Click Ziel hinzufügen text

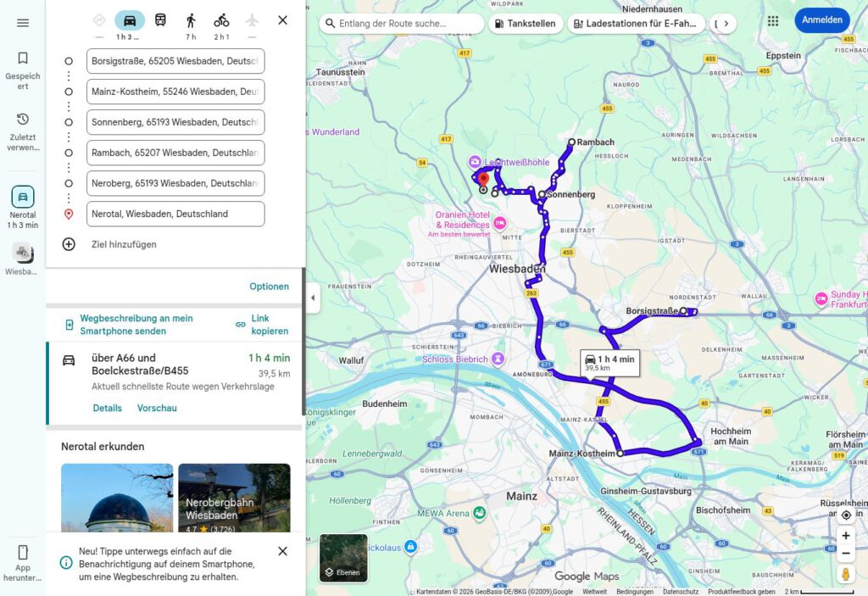tap(124, 244)
